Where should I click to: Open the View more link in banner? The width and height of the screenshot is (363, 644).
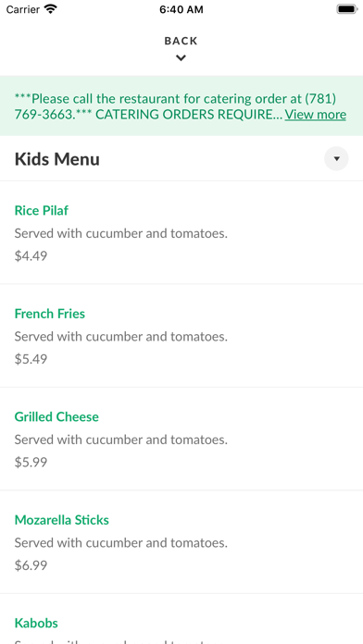pos(316,114)
